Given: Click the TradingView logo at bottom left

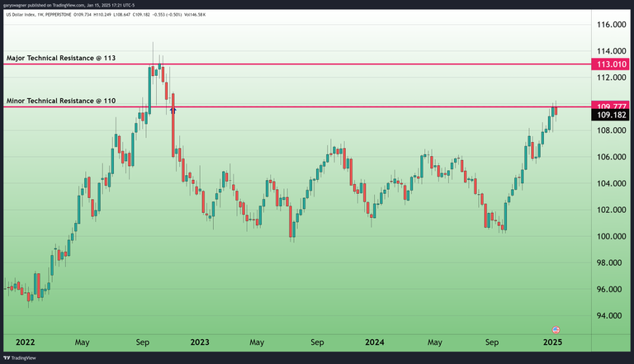Looking at the screenshot, I should pyautogui.click(x=21, y=357).
